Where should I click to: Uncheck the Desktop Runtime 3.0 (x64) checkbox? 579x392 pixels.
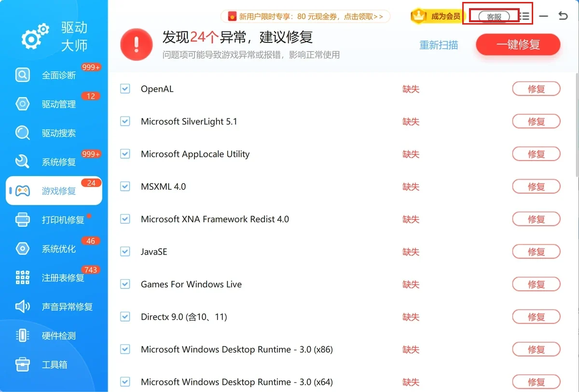(x=125, y=382)
